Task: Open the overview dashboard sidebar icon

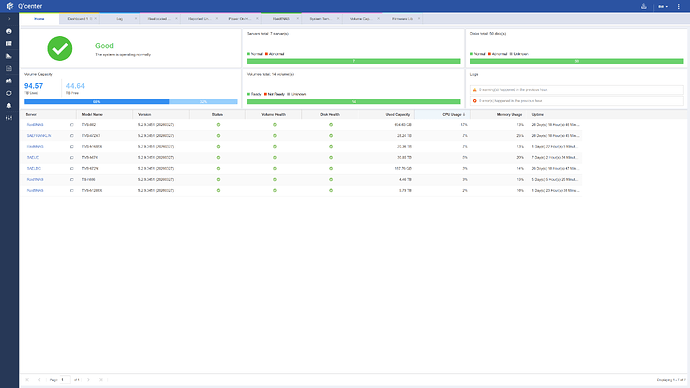Action: [9, 31]
